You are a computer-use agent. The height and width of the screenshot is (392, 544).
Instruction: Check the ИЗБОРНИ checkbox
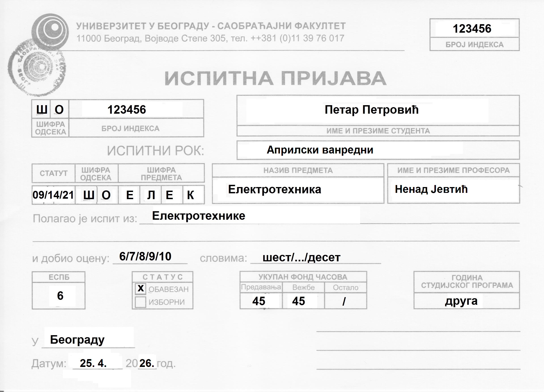tap(140, 302)
